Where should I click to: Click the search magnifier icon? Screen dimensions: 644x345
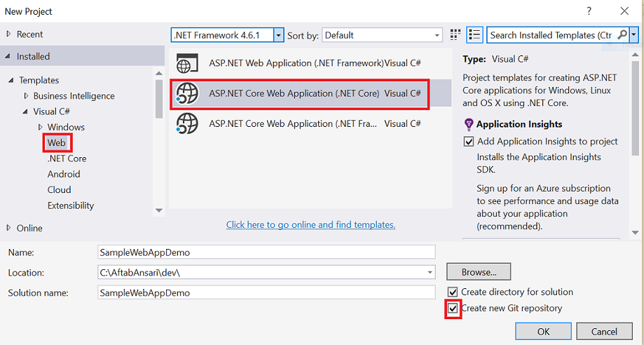coord(623,35)
